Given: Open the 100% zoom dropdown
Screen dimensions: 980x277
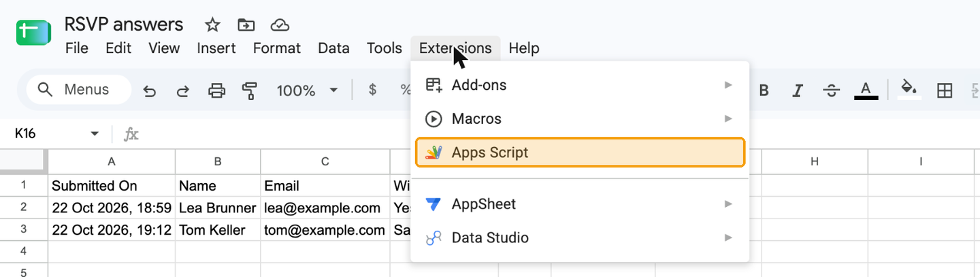Looking at the screenshot, I should (x=307, y=90).
